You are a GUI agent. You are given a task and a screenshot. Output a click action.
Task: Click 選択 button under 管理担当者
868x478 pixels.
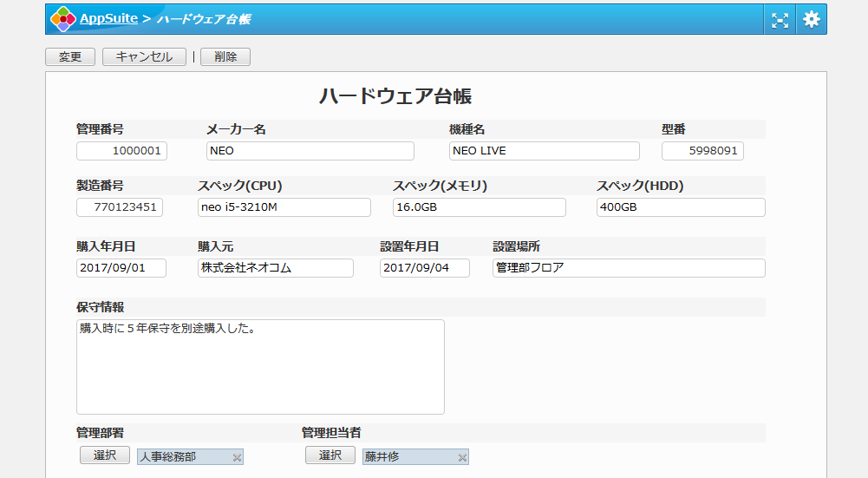(x=330, y=455)
